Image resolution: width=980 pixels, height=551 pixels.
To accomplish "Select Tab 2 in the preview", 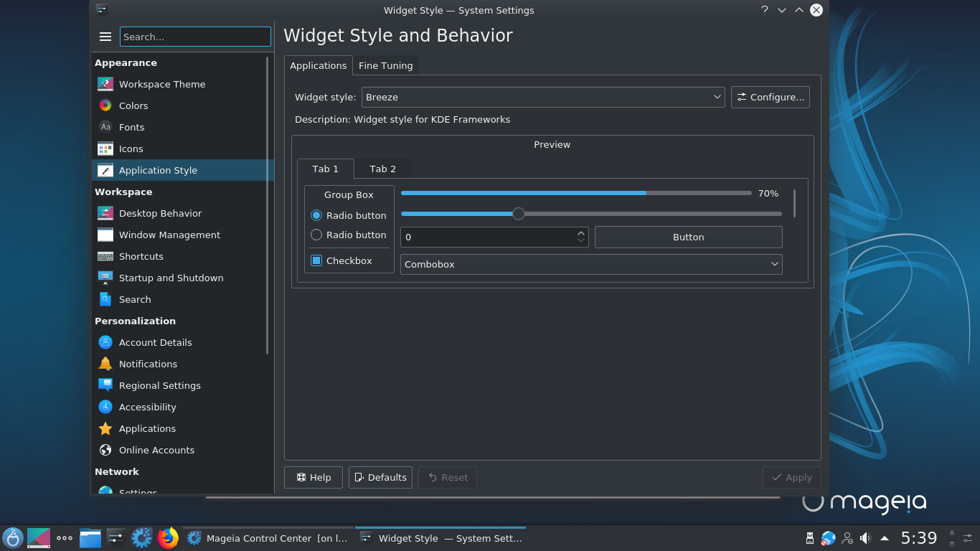I will pyautogui.click(x=382, y=169).
